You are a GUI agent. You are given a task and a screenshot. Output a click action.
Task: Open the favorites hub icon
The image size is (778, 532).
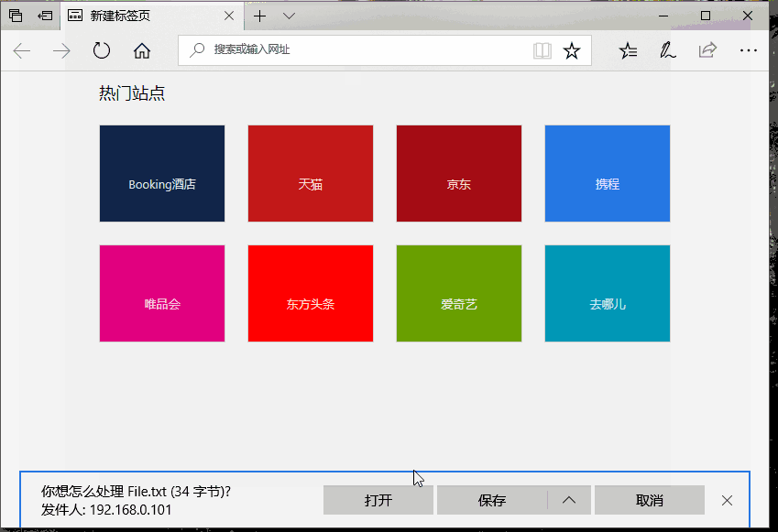628,50
